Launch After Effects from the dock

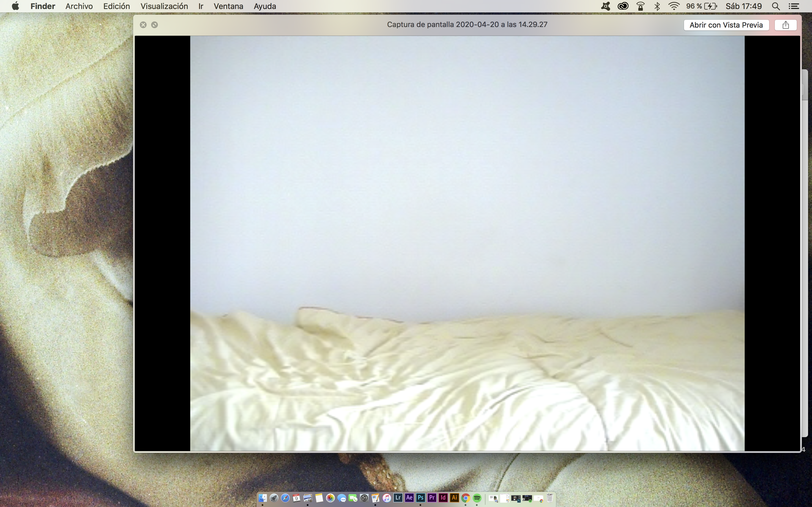(409, 498)
